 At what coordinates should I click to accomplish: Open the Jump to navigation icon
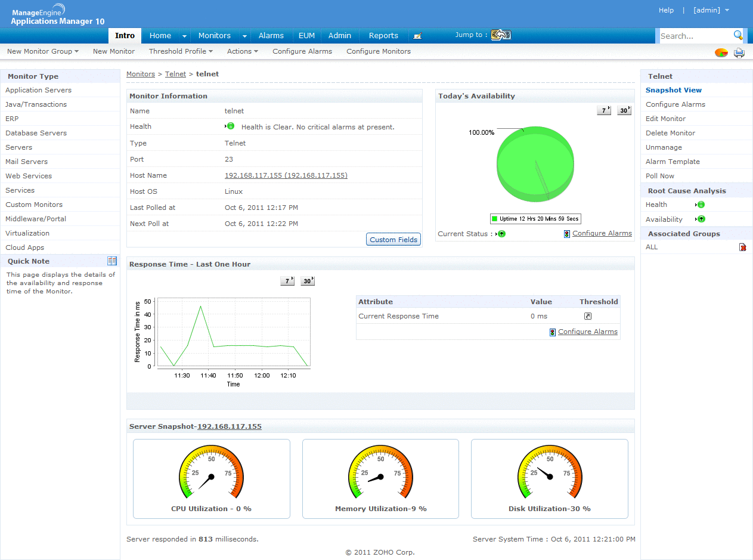coord(501,35)
